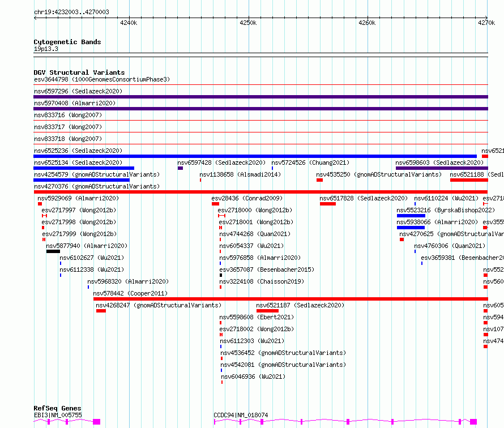Screen dimensions: 504x428
Task: Select the red bar under nsv6517828
Action: pos(328,204)
